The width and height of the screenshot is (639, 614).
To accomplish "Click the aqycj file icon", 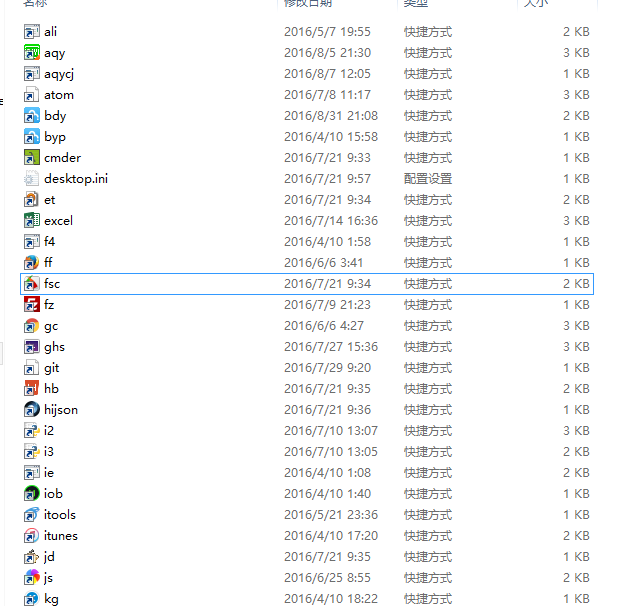I will (x=32, y=74).
